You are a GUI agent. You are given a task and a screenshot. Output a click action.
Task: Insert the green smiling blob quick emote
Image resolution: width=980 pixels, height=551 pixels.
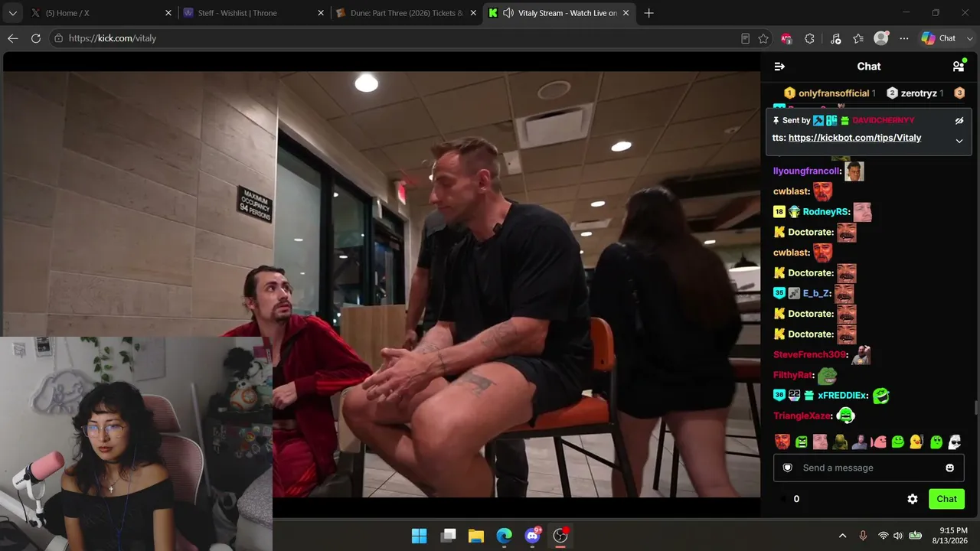(x=897, y=442)
